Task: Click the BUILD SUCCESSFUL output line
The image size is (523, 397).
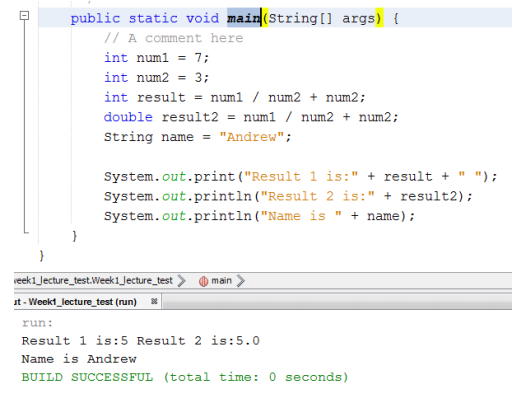Action: point(185,377)
